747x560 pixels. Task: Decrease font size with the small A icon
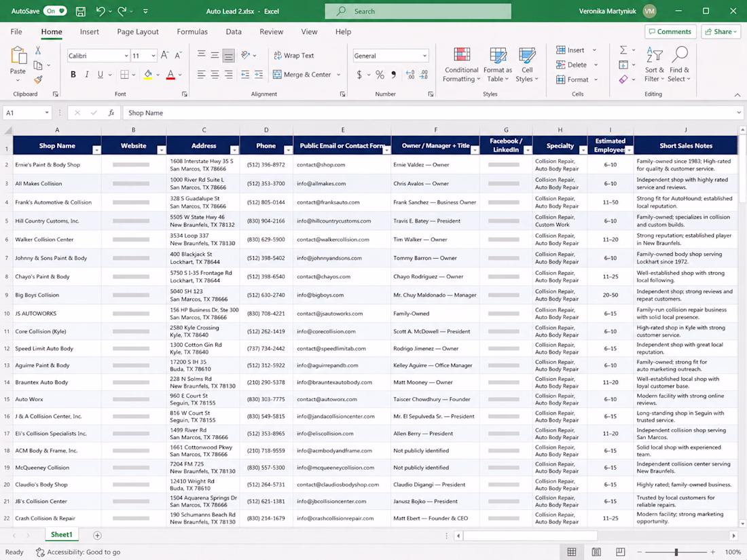(178, 55)
